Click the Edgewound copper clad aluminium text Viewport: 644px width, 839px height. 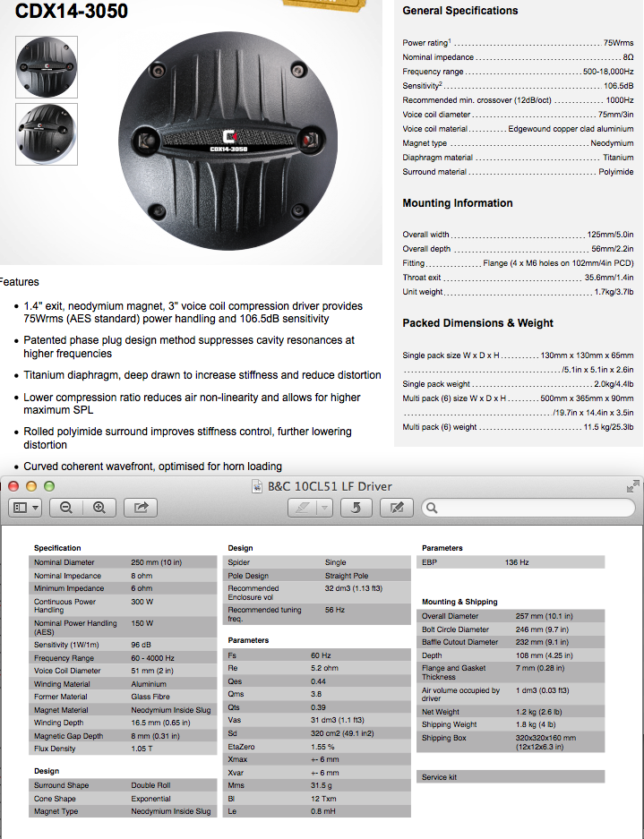click(571, 129)
